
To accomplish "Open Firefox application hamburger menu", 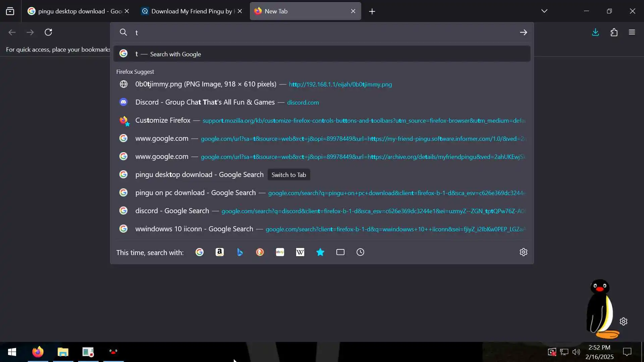I will pos(632,32).
